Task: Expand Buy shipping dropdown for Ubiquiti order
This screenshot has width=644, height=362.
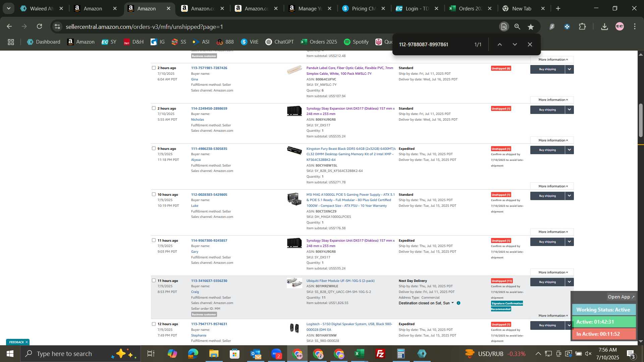Action: 569,282
